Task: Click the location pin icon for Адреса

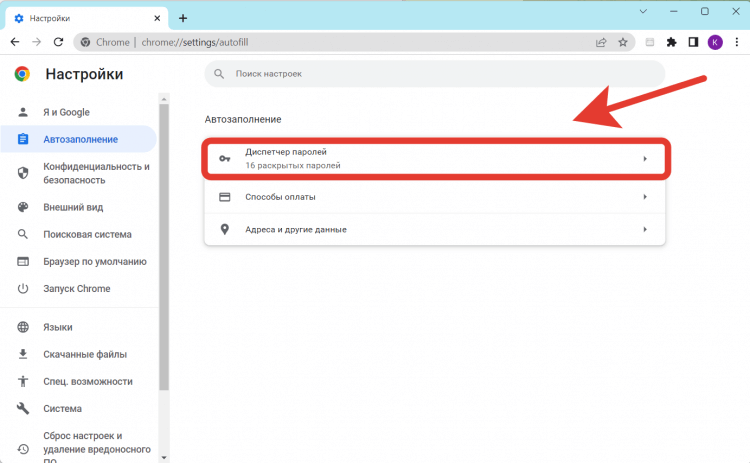Action: tap(224, 230)
